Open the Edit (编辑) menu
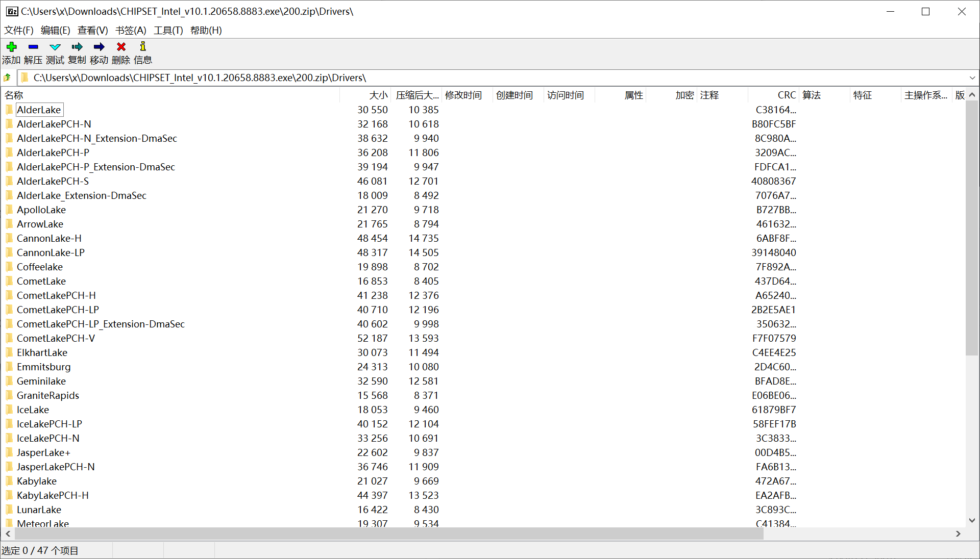This screenshot has height=559, width=980. coord(56,30)
